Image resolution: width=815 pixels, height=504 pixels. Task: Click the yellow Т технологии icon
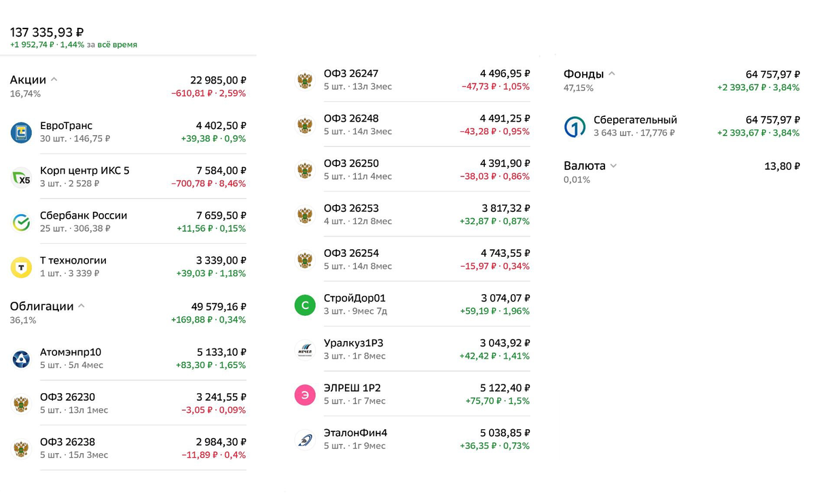[x=21, y=267]
